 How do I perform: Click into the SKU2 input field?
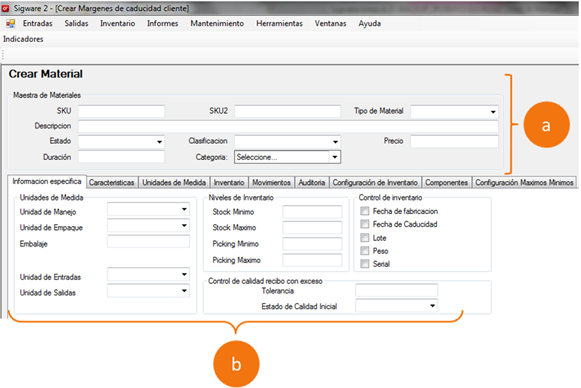pyautogui.click(x=288, y=111)
